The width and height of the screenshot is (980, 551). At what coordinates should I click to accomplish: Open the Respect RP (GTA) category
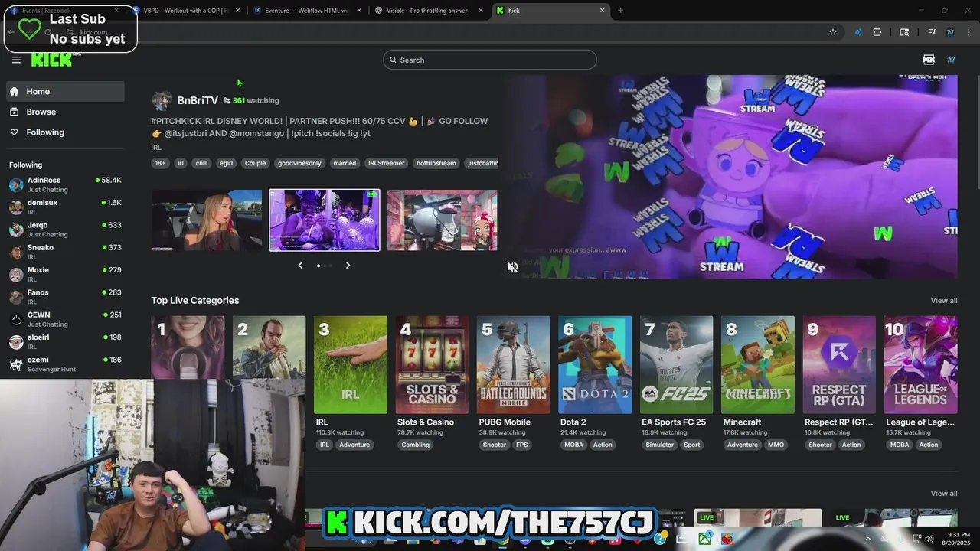(840, 365)
